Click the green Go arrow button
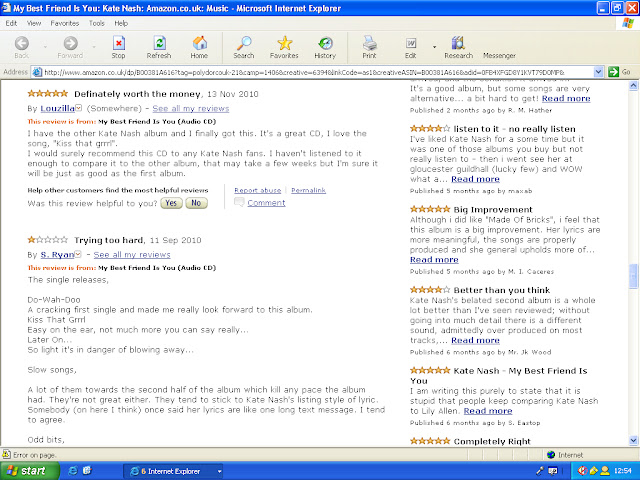 pyautogui.click(x=613, y=72)
